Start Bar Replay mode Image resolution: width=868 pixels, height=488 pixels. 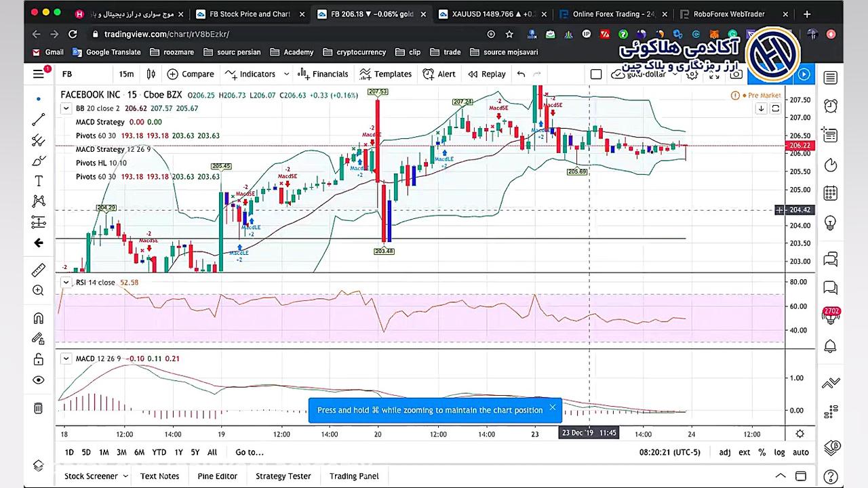(x=486, y=74)
